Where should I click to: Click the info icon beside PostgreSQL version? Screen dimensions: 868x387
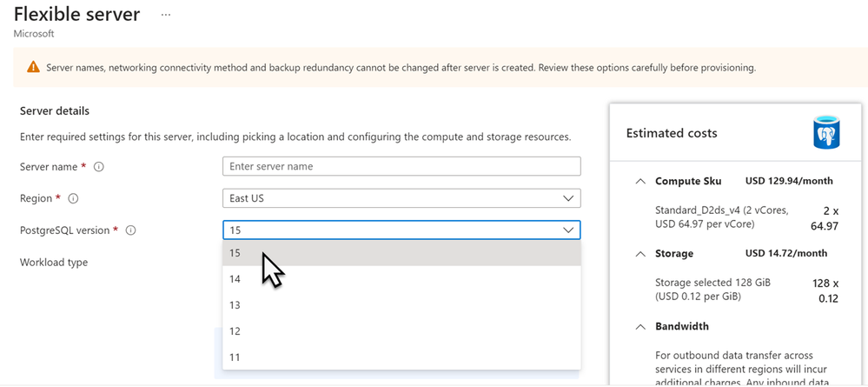point(130,230)
